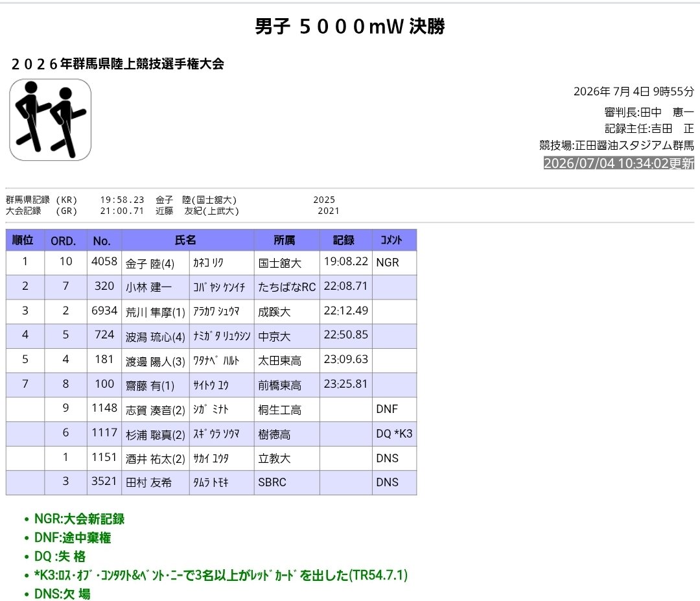The width and height of the screenshot is (700, 601).
Task: Select the 氏名 column header
Action: (x=187, y=241)
